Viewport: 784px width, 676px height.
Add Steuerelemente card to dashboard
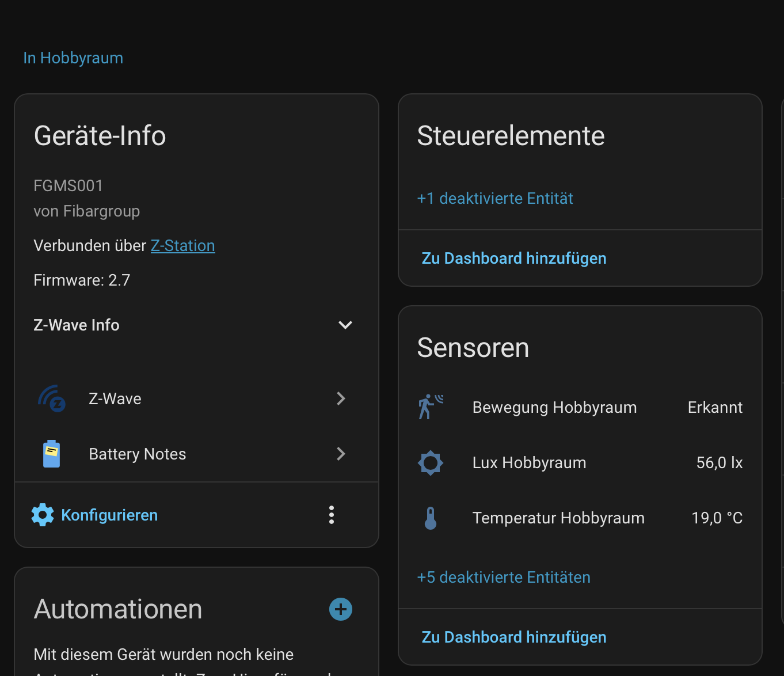pos(513,259)
